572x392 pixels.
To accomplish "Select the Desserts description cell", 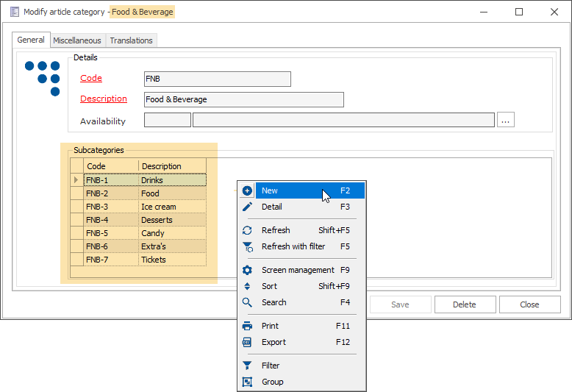I will [172, 220].
